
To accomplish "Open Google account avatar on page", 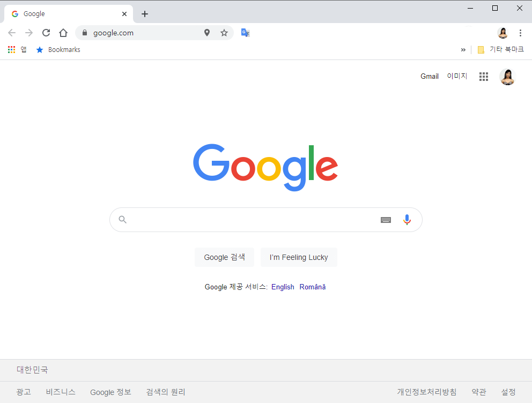I will click(x=507, y=77).
